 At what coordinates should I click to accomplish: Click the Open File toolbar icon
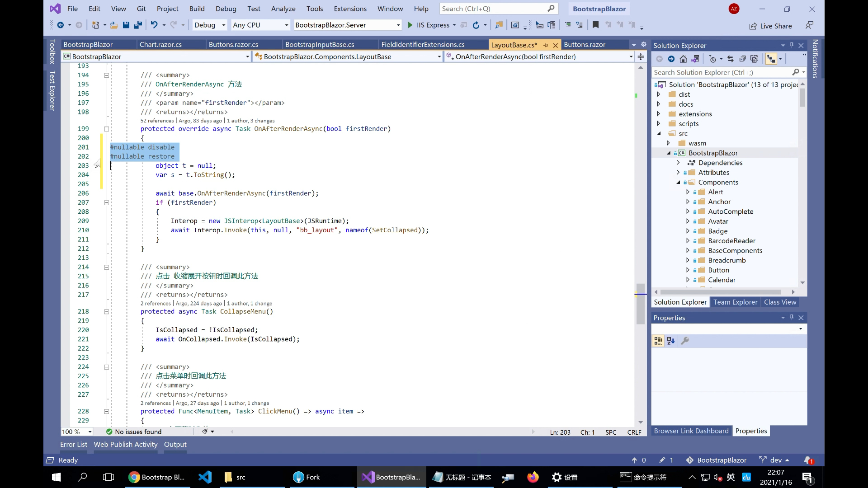[114, 25]
